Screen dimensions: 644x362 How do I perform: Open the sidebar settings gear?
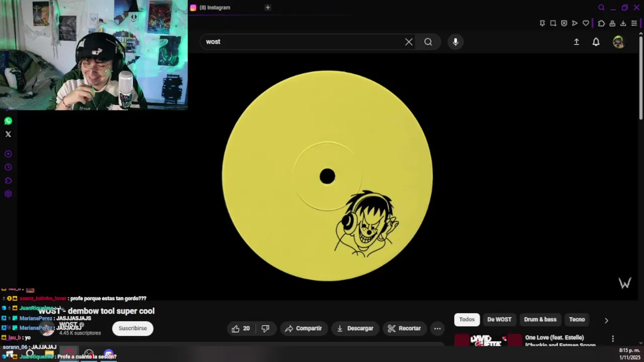(8, 194)
